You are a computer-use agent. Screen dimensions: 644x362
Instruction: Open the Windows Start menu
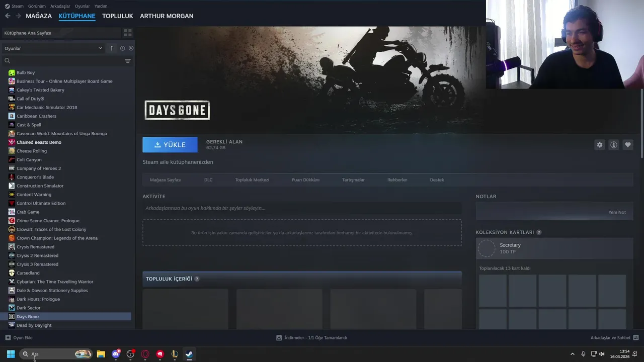pyautogui.click(x=11, y=354)
